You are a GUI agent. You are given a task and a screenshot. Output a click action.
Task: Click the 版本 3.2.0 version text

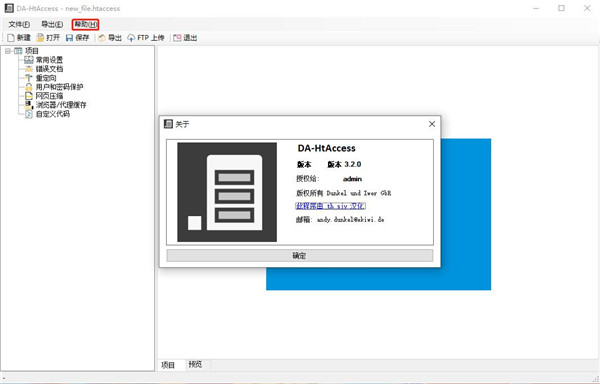(x=344, y=164)
